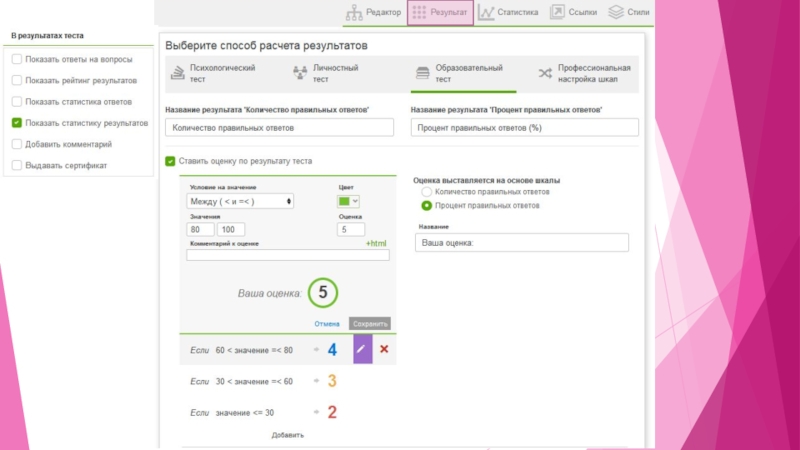Click the Личностный тест people icon
Image resolution: width=800 pixels, height=450 pixels.
pos(300,73)
